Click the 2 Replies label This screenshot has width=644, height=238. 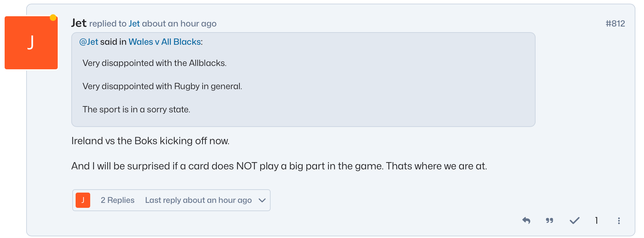(x=117, y=200)
